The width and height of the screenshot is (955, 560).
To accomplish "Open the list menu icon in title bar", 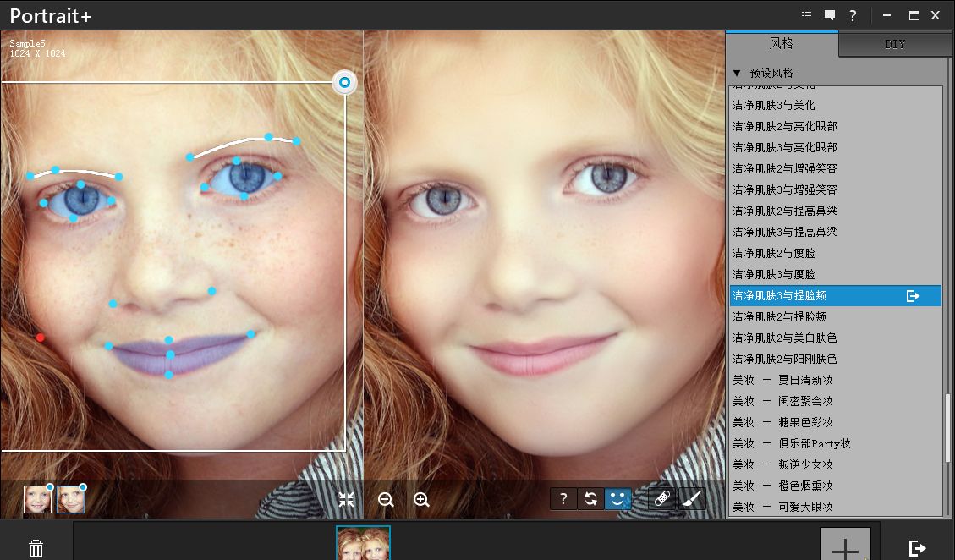I will [x=806, y=15].
